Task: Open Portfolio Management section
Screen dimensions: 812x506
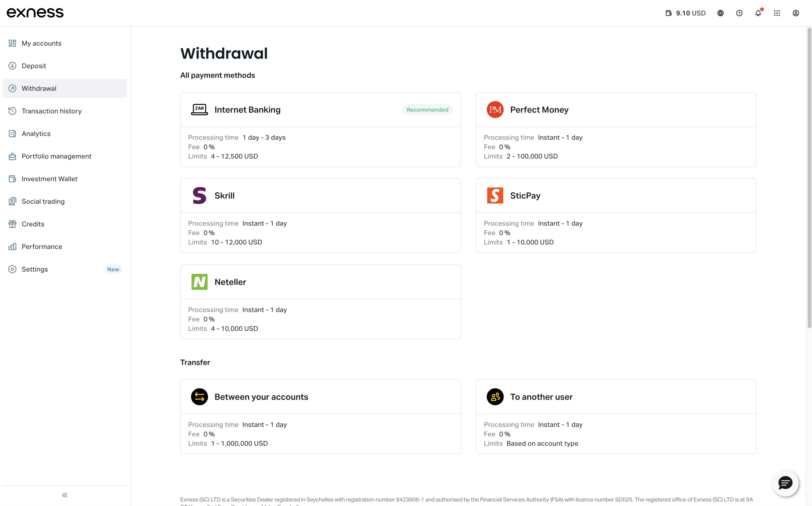Action: [57, 156]
